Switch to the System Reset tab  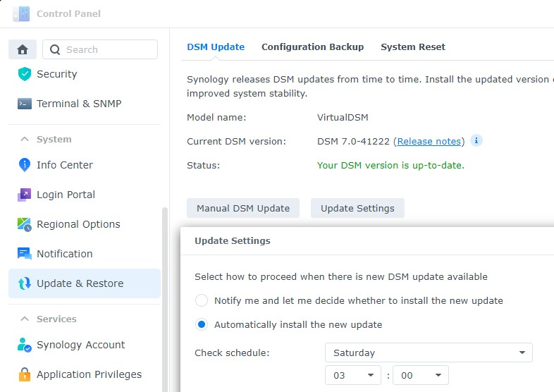point(413,47)
